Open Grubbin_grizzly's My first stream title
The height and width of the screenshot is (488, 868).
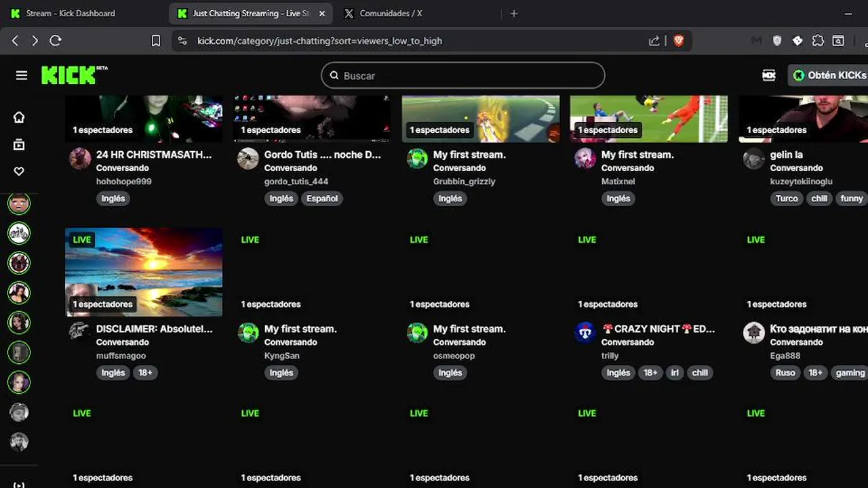coord(469,155)
